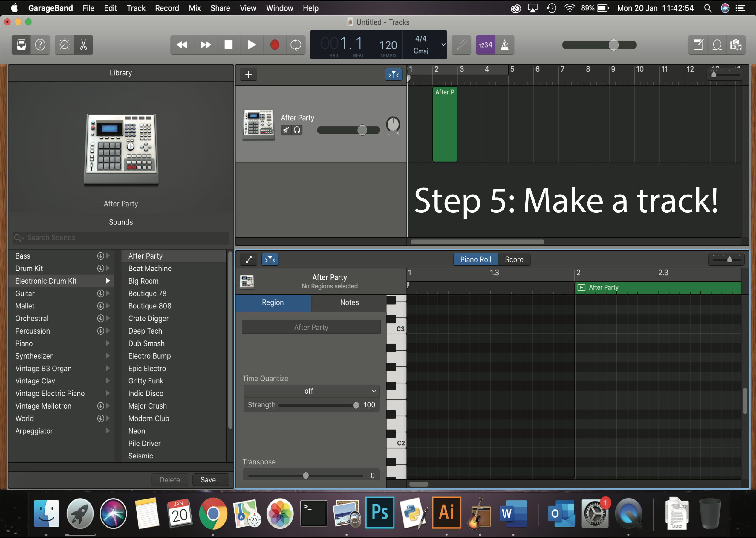Expand the Bass category arrow

108,256
